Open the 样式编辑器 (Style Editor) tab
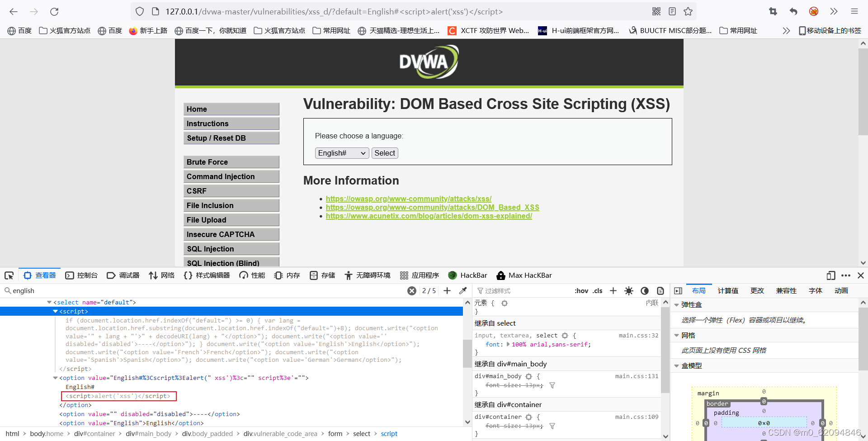This screenshot has width=868, height=441. 207,275
